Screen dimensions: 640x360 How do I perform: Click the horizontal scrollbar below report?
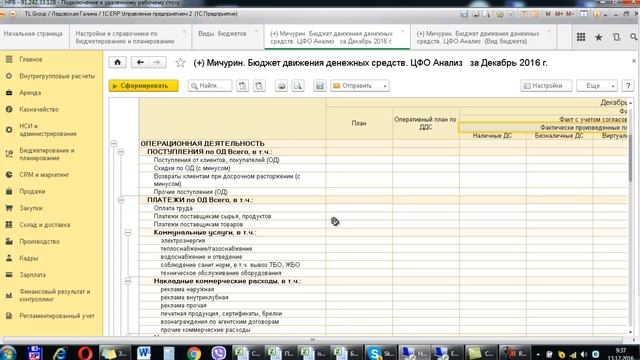pos(313,340)
